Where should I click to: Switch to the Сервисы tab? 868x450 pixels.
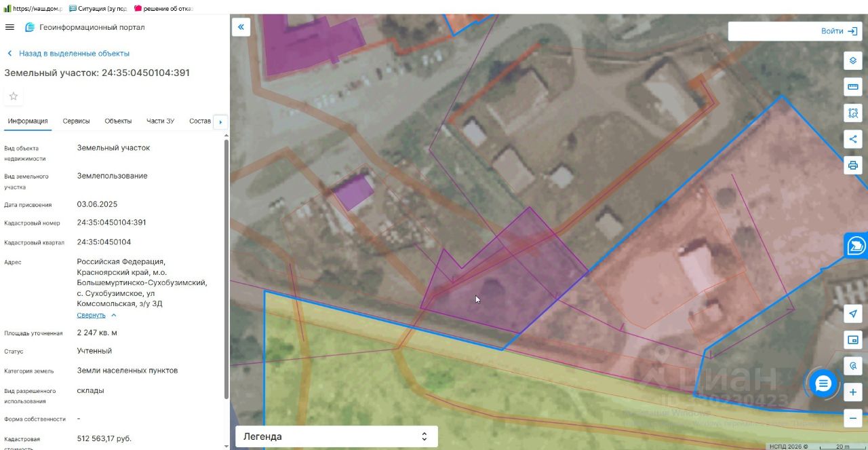pyautogui.click(x=76, y=121)
